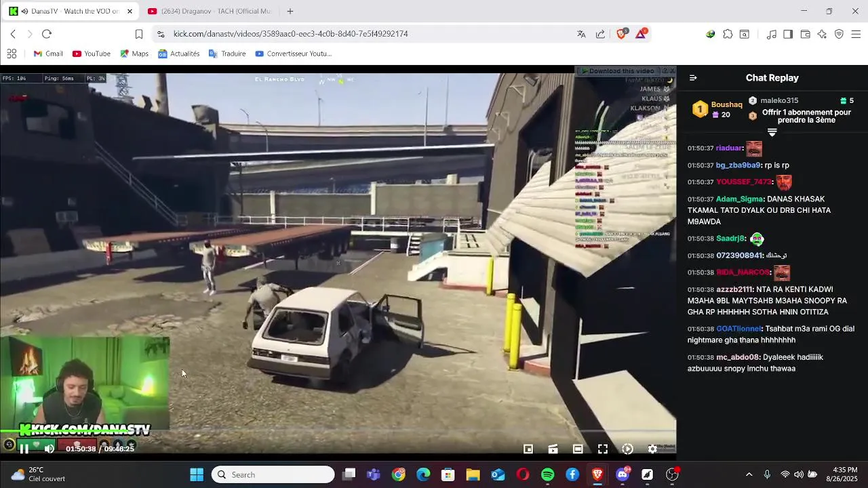
Task: Open help on the download video bar
Action: (665, 70)
